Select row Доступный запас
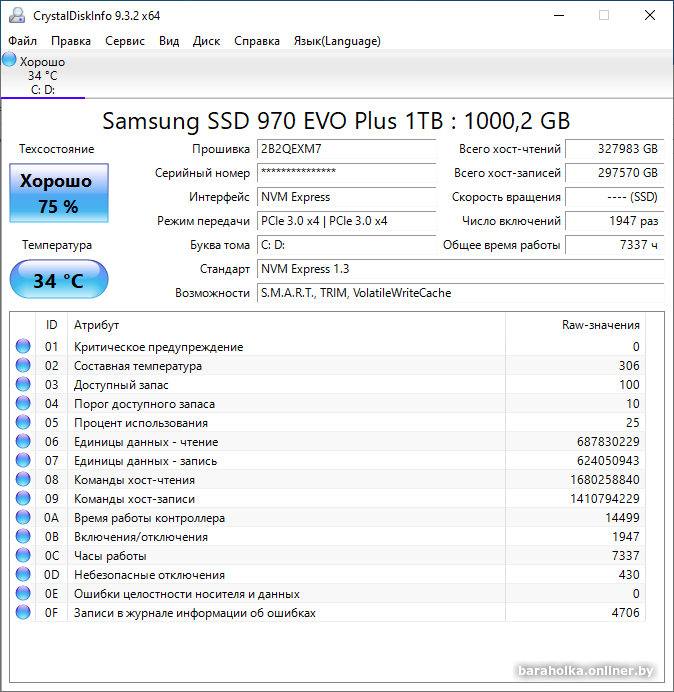 tap(328, 384)
